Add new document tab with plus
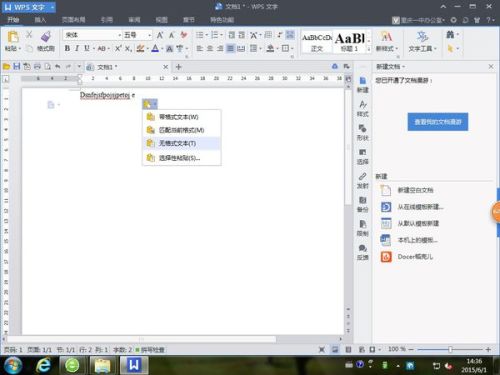Viewport: 500px width, 375px height. tap(178, 67)
